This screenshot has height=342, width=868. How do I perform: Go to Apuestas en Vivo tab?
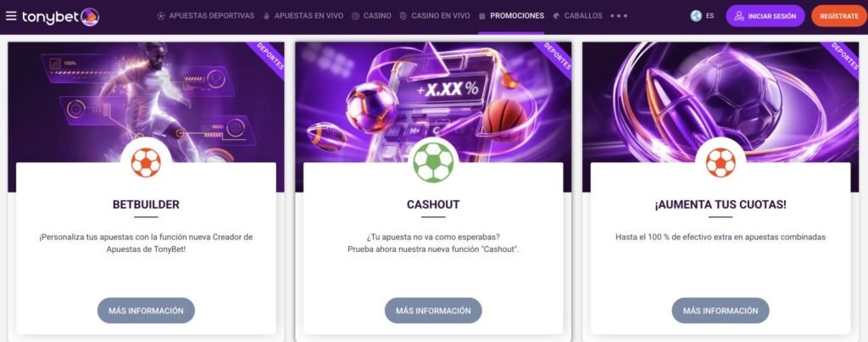(x=303, y=16)
